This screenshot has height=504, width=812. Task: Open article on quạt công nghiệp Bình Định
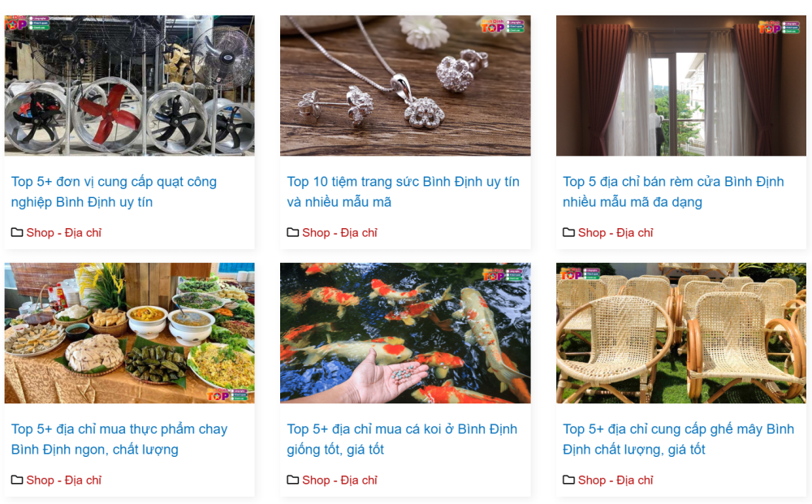pyautogui.click(x=114, y=192)
